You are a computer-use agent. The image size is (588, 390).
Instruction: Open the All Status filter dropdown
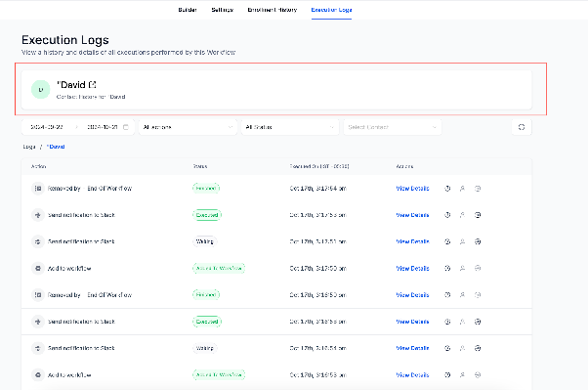[x=290, y=127]
